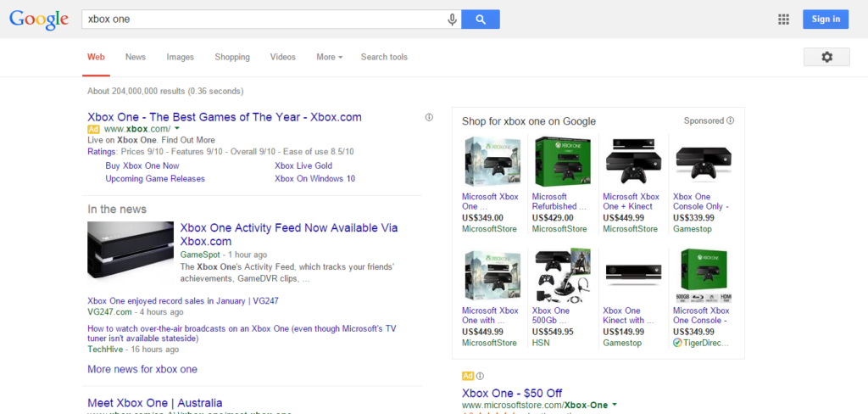Click the GameSpot news article thumbnail

click(x=131, y=249)
